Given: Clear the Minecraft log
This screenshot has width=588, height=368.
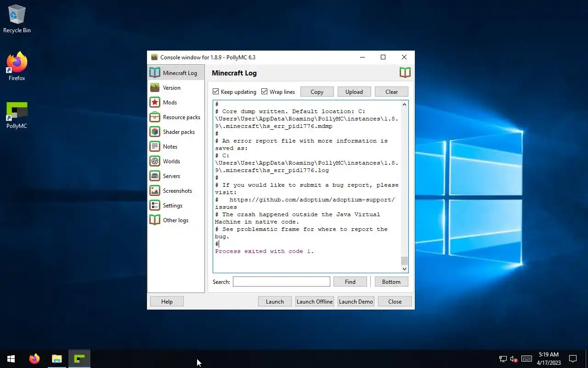Looking at the screenshot, I should tap(391, 92).
